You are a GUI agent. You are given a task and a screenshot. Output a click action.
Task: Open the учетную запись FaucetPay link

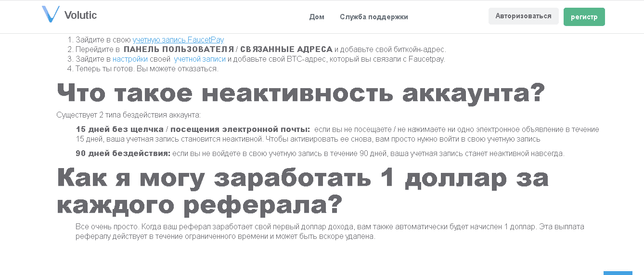click(178, 40)
